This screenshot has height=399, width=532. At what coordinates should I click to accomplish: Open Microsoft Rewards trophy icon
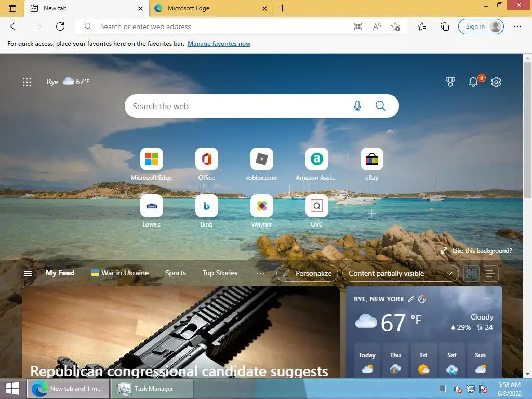[450, 82]
